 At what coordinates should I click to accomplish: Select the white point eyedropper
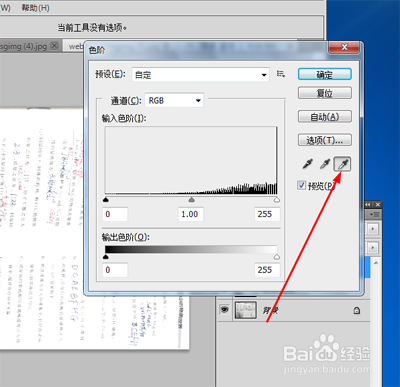pyautogui.click(x=342, y=164)
